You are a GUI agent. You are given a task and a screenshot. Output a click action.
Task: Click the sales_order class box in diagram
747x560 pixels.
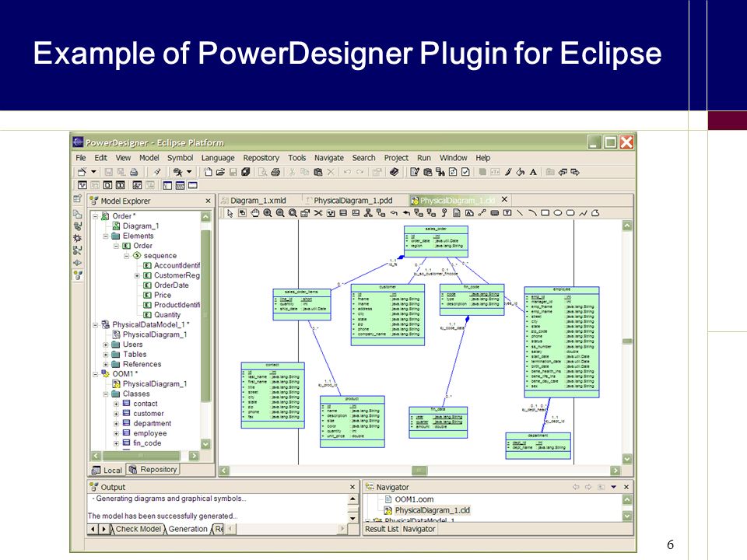(x=436, y=241)
